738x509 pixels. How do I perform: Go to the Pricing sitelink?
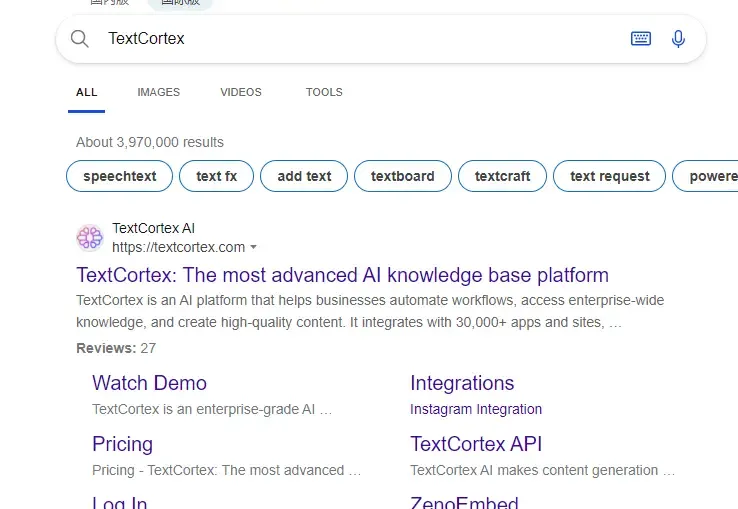coord(122,444)
